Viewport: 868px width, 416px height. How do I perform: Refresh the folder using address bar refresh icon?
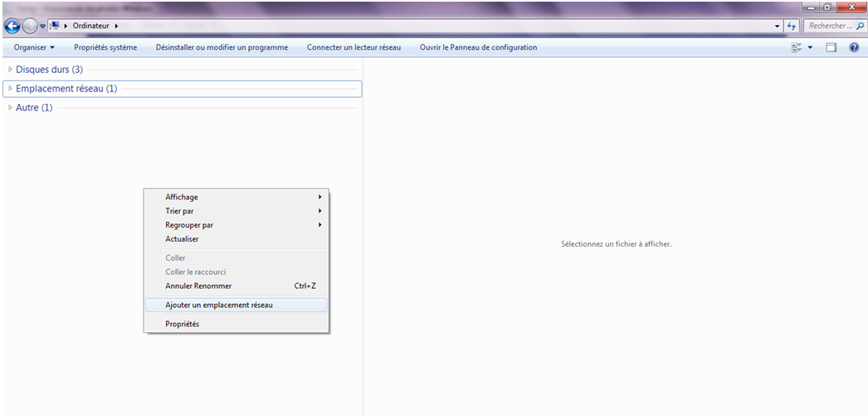click(x=792, y=26)
